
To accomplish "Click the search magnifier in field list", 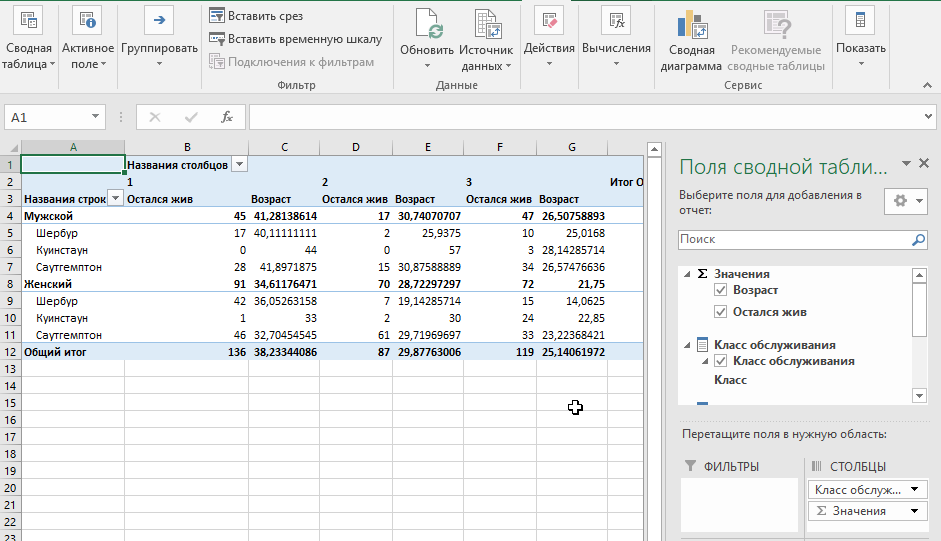I will 918,240.
